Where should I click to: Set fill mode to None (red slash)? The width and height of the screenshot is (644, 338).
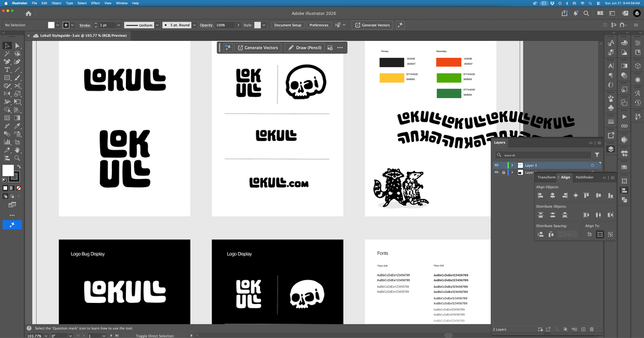[x=19, y=188]
